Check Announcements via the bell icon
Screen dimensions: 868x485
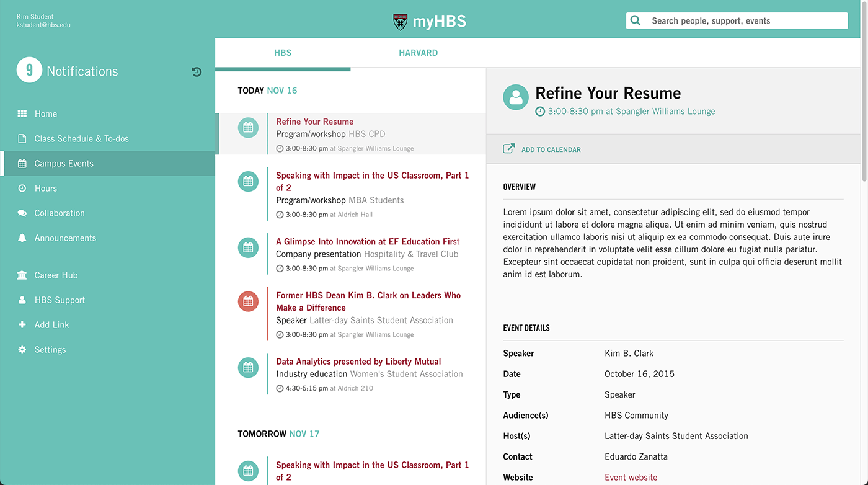coord(22,238)
